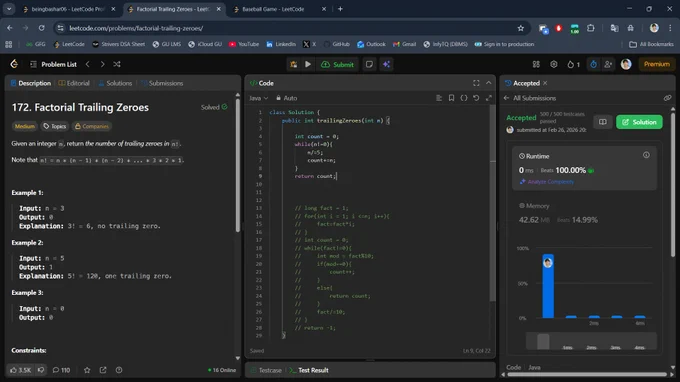This screenshot has height=382, width=680.
Task: Click the tall blue runtime distribution bar
Action: tap(548, 286)
